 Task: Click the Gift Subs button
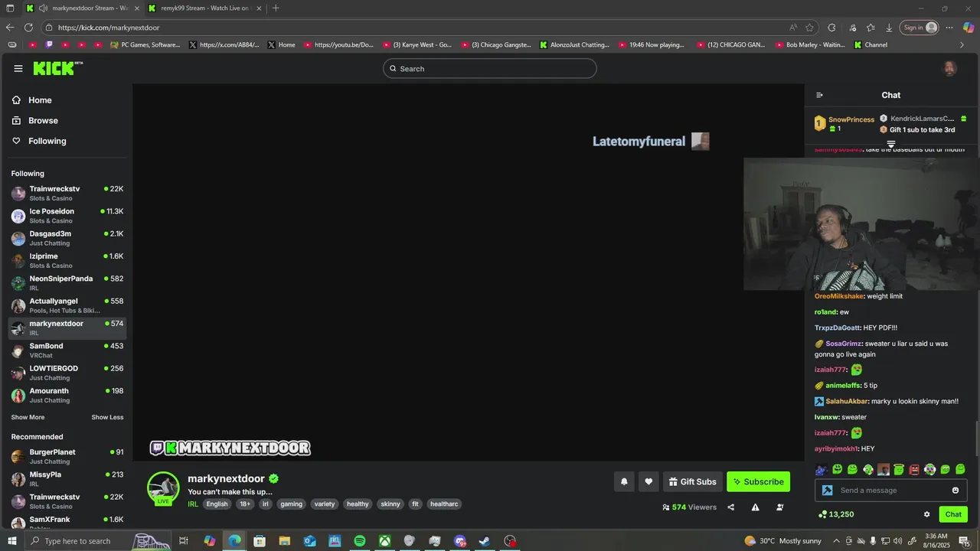pos(692,481)
